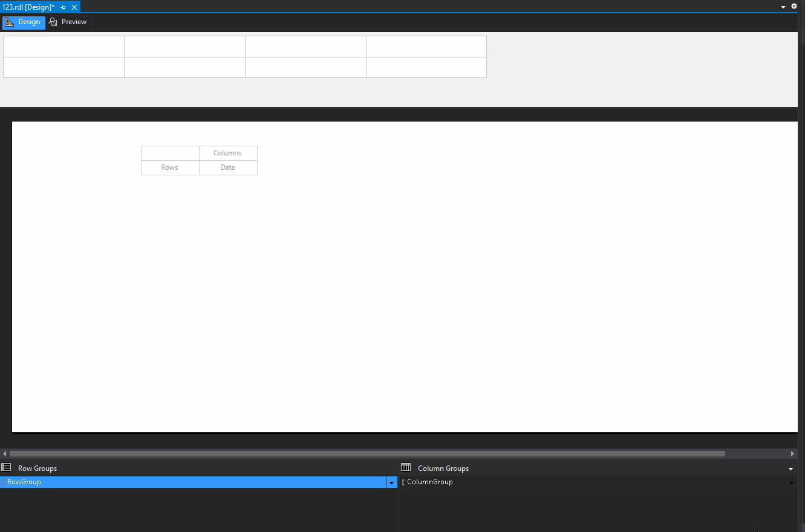Open the active documents dropdown arrow
This screenshot has width=805, height=532.
pos(784,7)
